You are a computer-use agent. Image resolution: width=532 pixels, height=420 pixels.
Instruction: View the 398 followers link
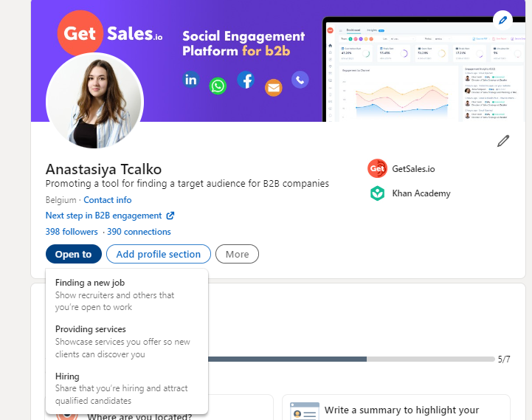point(72,232)
